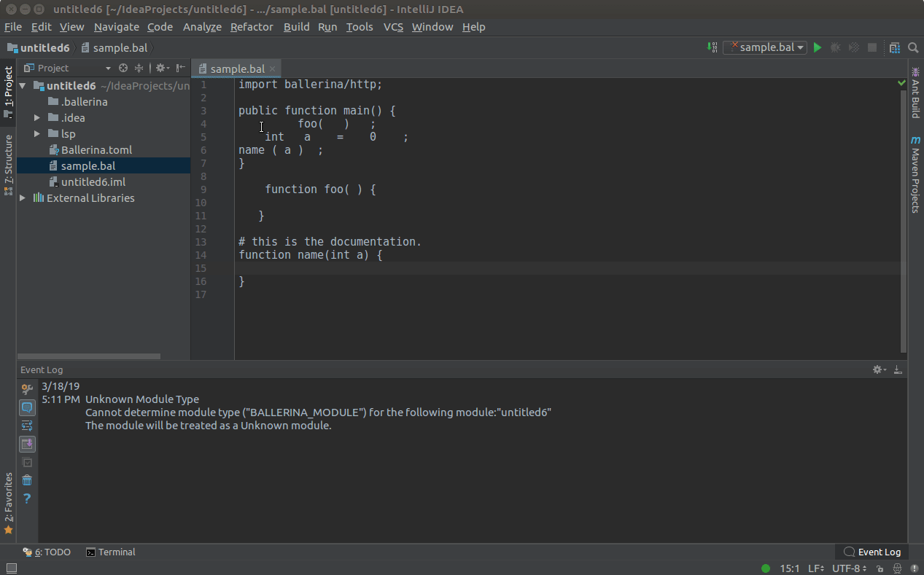Run sample.bal with the green play icon
Image resolution: width=924 pixels, height=575 pixels.
coord(818,47)
